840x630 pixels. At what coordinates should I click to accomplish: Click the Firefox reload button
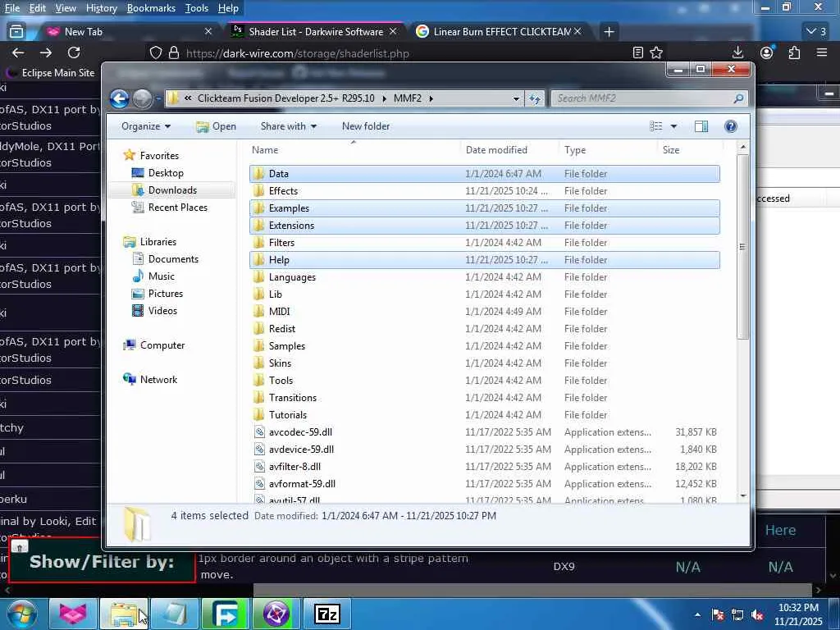click(x=74, y=52)
